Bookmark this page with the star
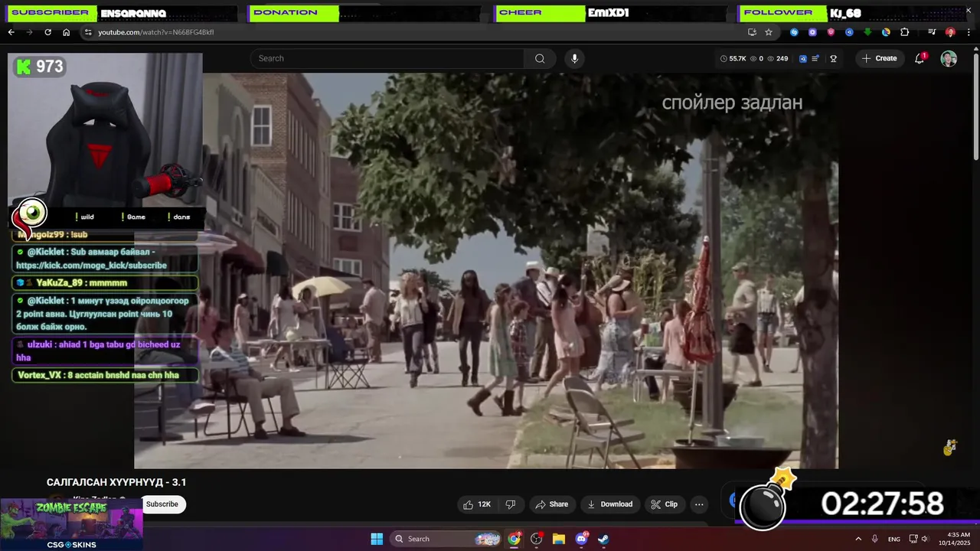This screenshot has height=551, width=980. tap(769, 32)
